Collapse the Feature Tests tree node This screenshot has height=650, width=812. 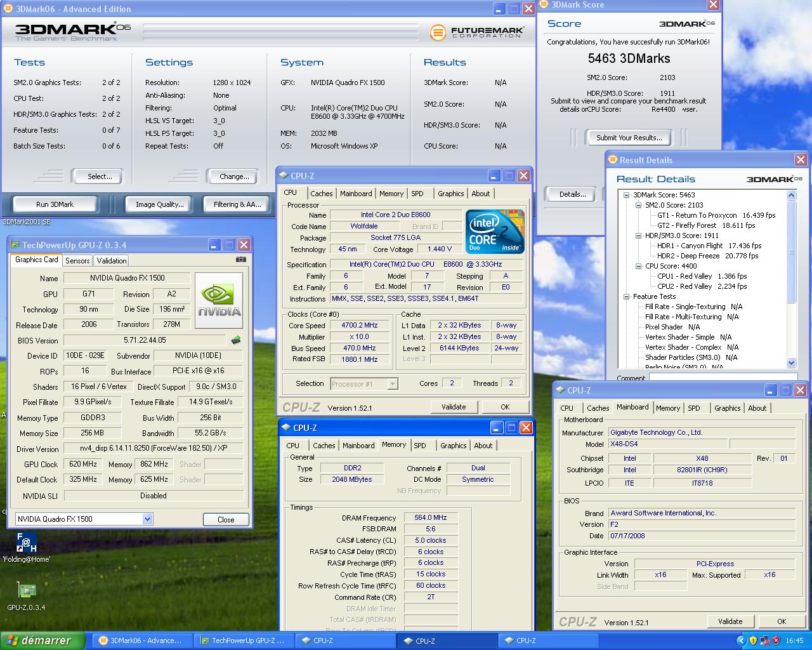coord(626,296)
